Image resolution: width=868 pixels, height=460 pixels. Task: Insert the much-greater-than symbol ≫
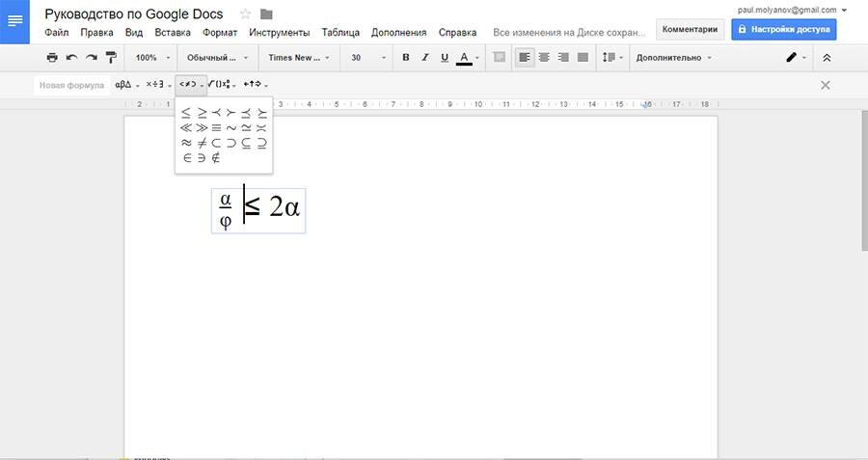tap(202, 128)
